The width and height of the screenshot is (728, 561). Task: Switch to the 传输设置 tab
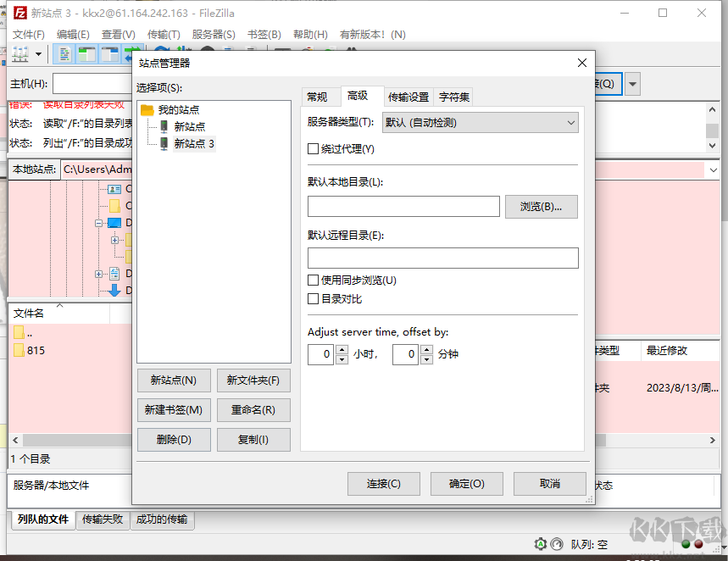[x=408, y=97]
